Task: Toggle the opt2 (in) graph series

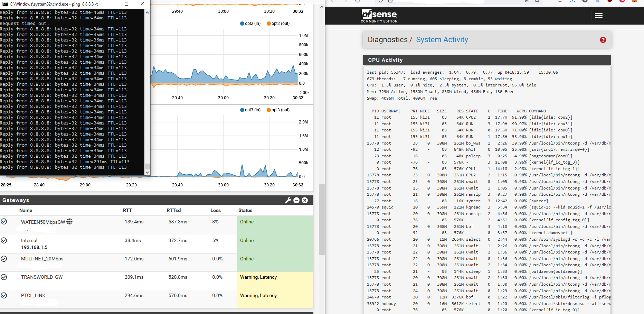Action: pos(250,24)
